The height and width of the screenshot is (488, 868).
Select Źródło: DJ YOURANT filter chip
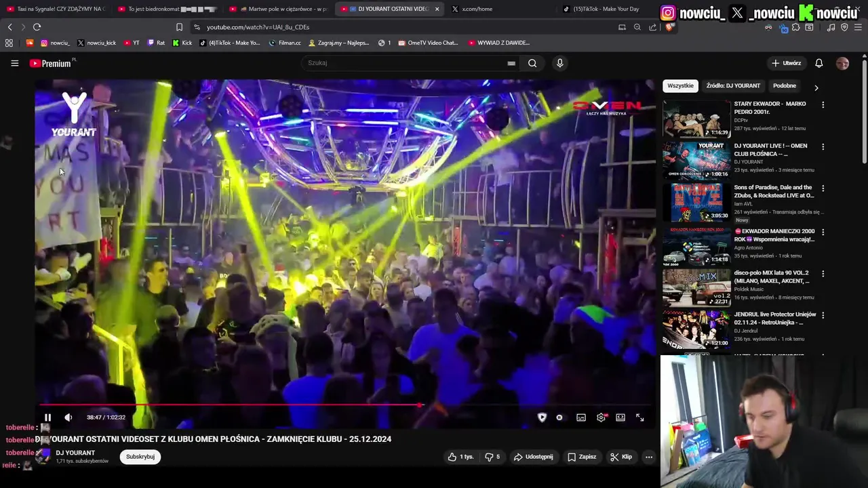point(733,86)
